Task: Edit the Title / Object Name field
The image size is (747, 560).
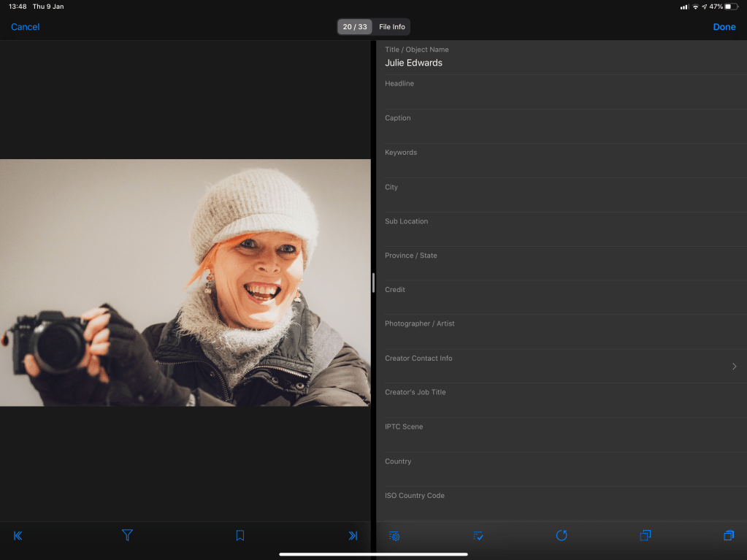Action: [x=561, y=63]
